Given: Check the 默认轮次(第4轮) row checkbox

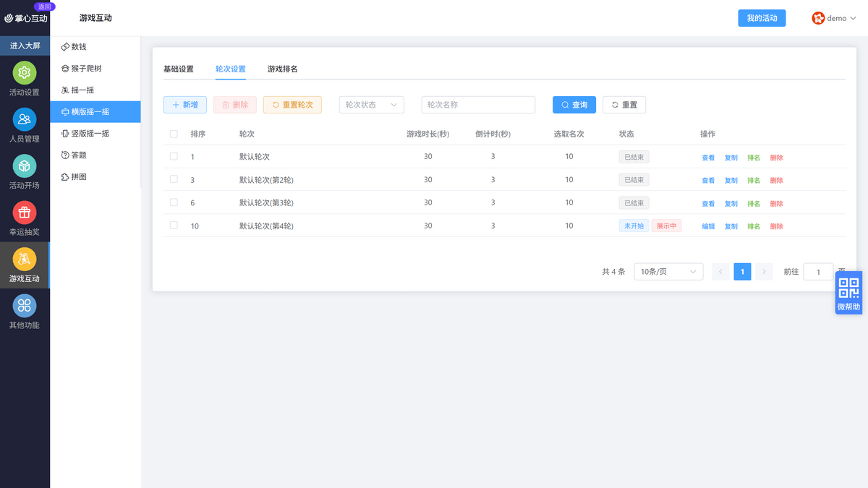Looking at the screenshot, I should click(174, 226).
